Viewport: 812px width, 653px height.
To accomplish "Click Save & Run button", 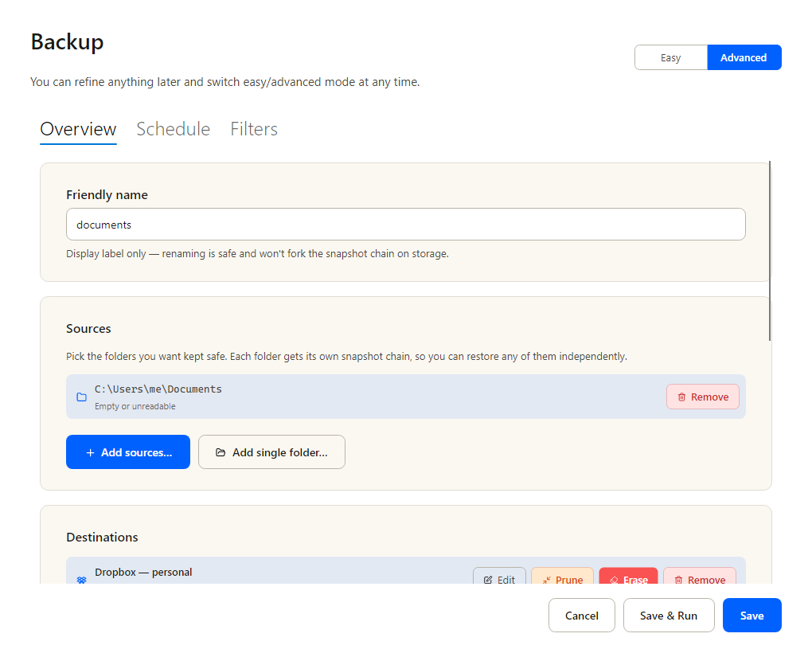I will (x=669, y=616).
